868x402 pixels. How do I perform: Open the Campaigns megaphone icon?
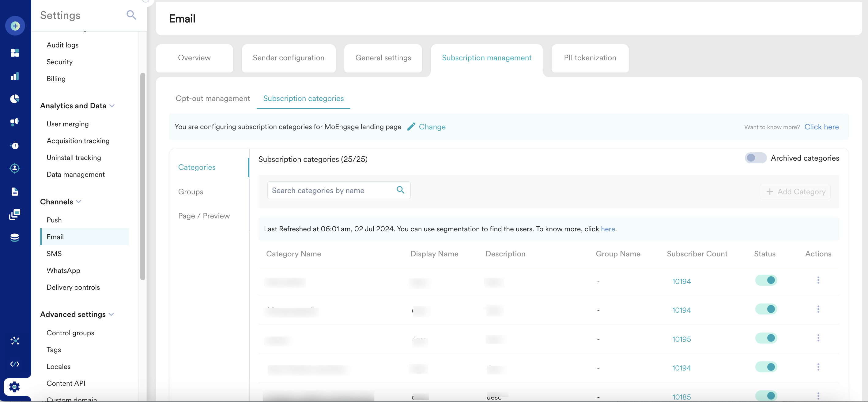tap(15, 122)
